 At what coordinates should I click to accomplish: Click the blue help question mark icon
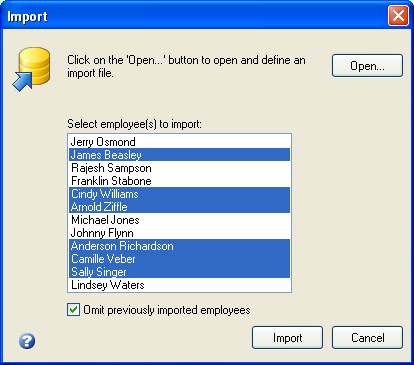click(x=27, y=341)
